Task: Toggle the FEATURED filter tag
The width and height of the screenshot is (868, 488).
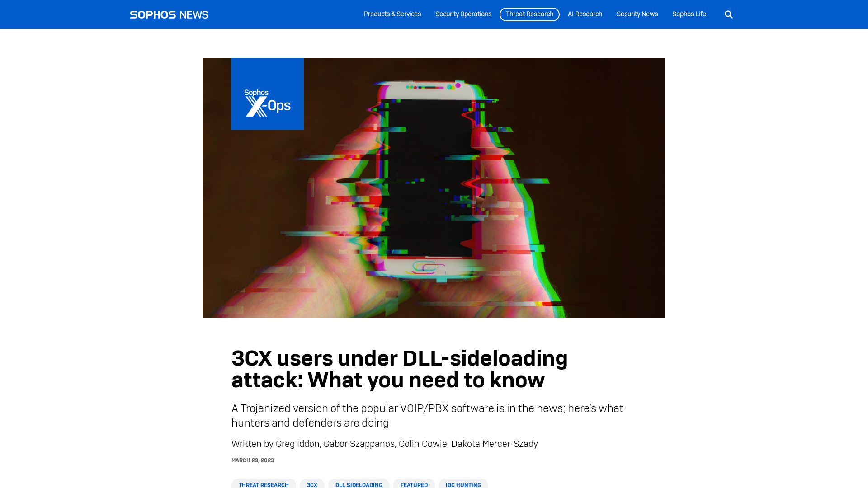Action: click(414, 485)
